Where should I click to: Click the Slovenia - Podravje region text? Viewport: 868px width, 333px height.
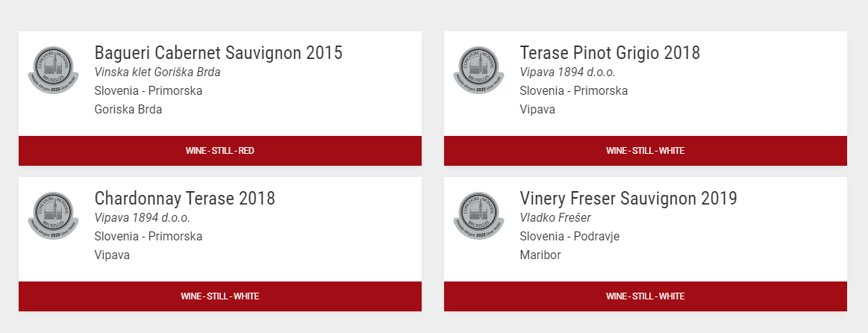coord(569,237)
